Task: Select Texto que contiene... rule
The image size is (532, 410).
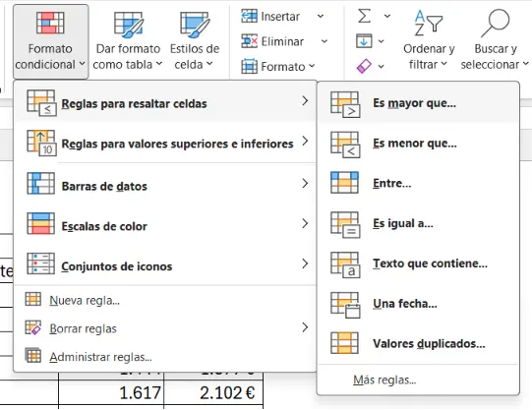Action: coord(418,264)
